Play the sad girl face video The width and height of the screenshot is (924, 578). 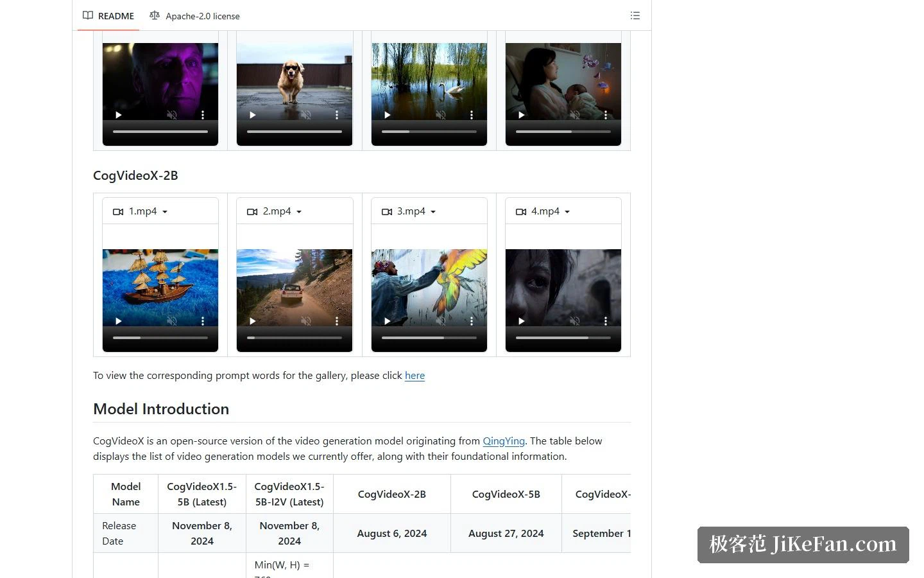(521, 321)
